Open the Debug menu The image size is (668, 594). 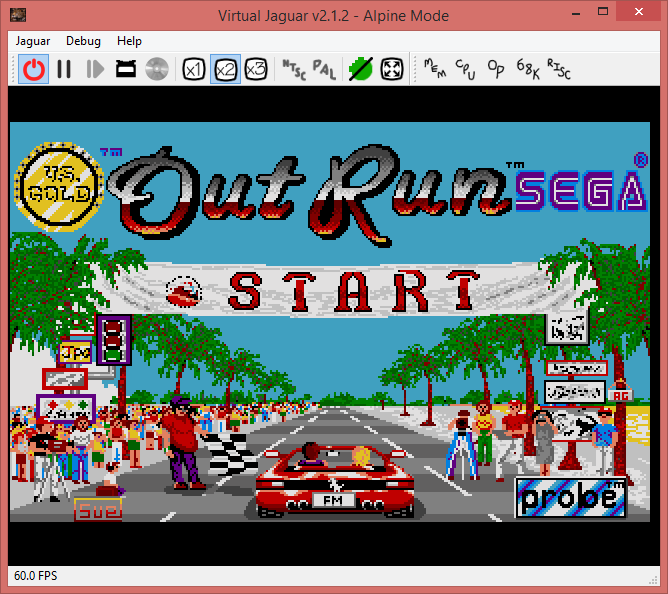[x=83, y=41]
